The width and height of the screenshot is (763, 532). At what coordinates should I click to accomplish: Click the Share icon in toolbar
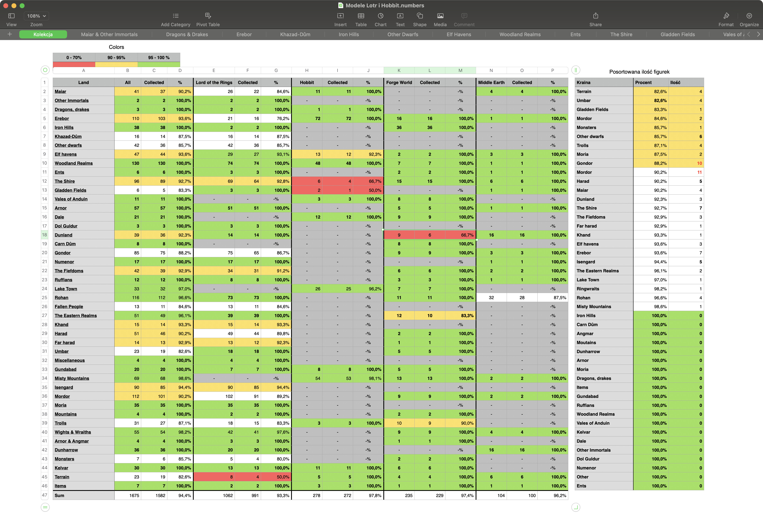595,16
